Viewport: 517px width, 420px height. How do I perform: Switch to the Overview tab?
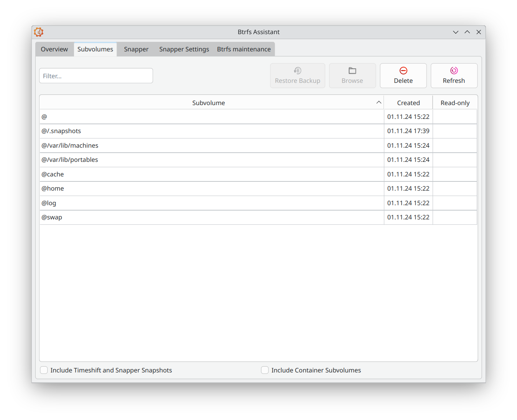tap(54, 49)
